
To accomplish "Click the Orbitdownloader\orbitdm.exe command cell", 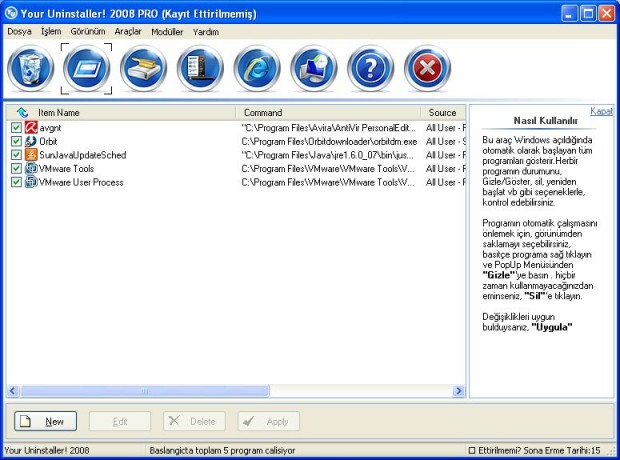I will [329, 142].
